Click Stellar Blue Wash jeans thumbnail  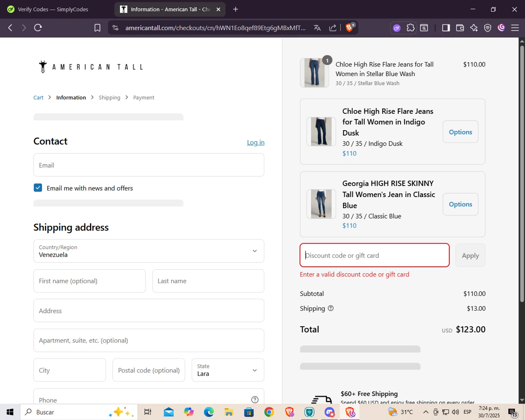click(x=314, y=73)
